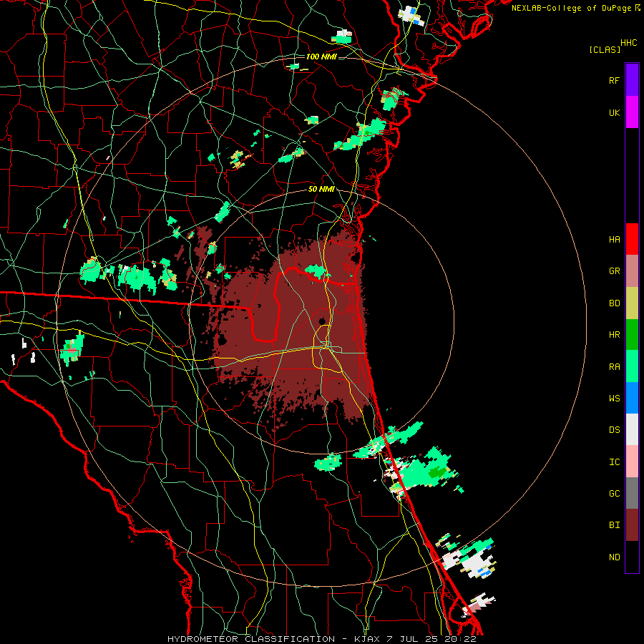Viewport: 644px width, 644px height.
Task: Click the black radar site dot
Action: 323,321
